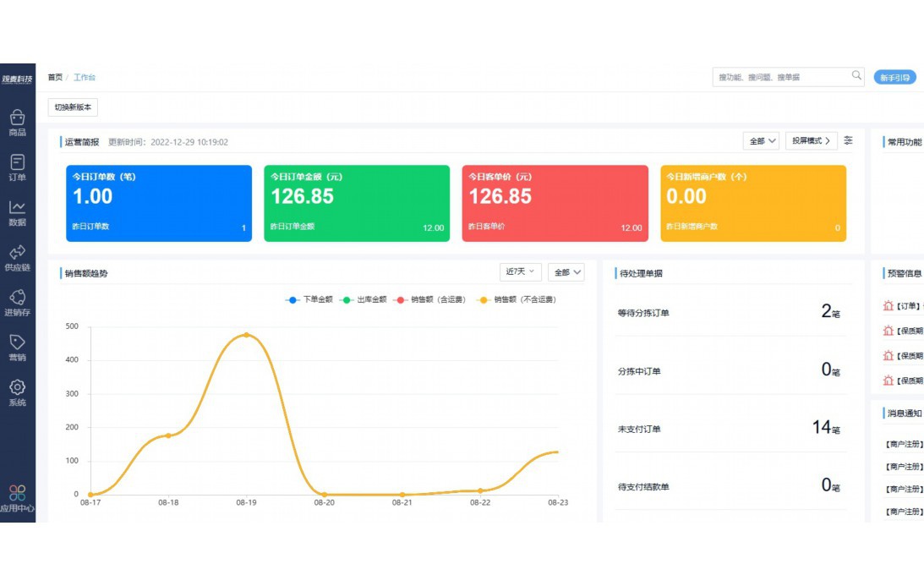Screen dimensions: 924x586
Task: Expand the 全部 dropdown beside the chart
Action: pos(567,271)
